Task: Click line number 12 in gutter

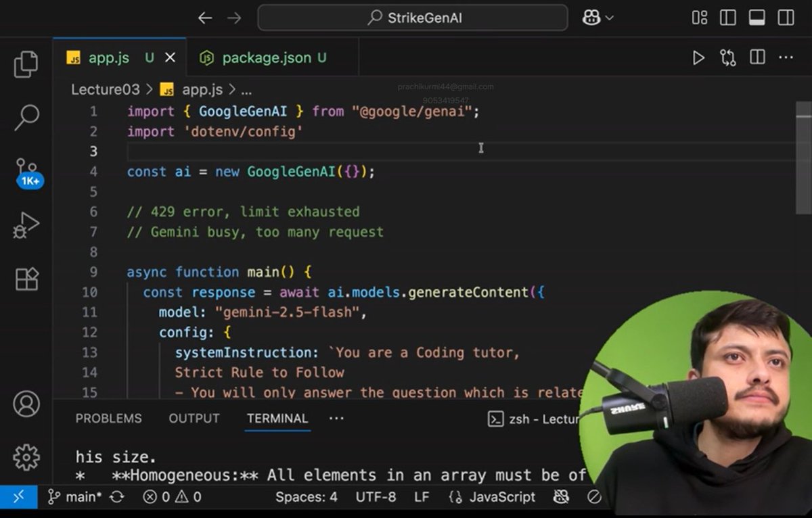Action: pyautogui.click(x=89, y=333)
